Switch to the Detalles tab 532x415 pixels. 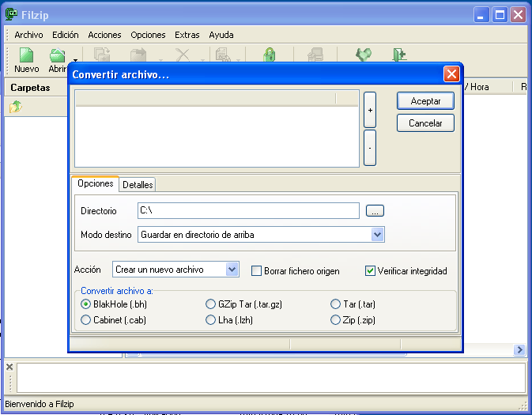138,185
